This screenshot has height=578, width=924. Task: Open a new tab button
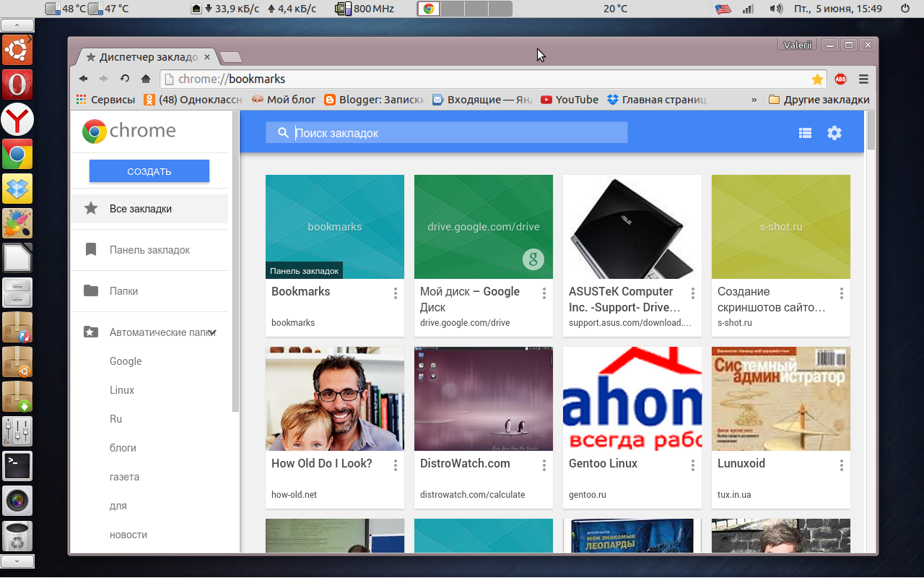point(230,57)
